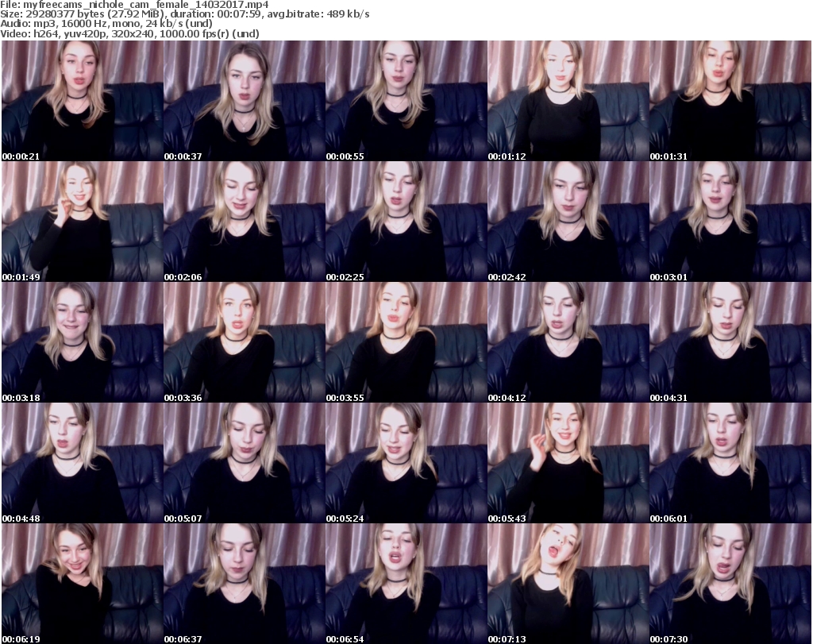Select the frame thumbnail at 00:03:36
This screenshot has height=644, width=813.
[x=245, y=342]
